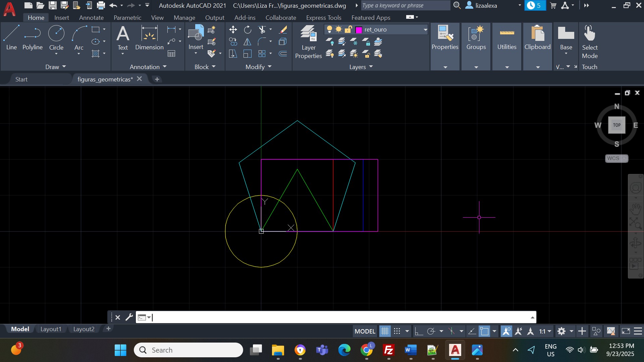This screenshot has height=362, width=644.
Task: Switch to the Annotate ribbon tab
Action: click(x=91, y=18)
